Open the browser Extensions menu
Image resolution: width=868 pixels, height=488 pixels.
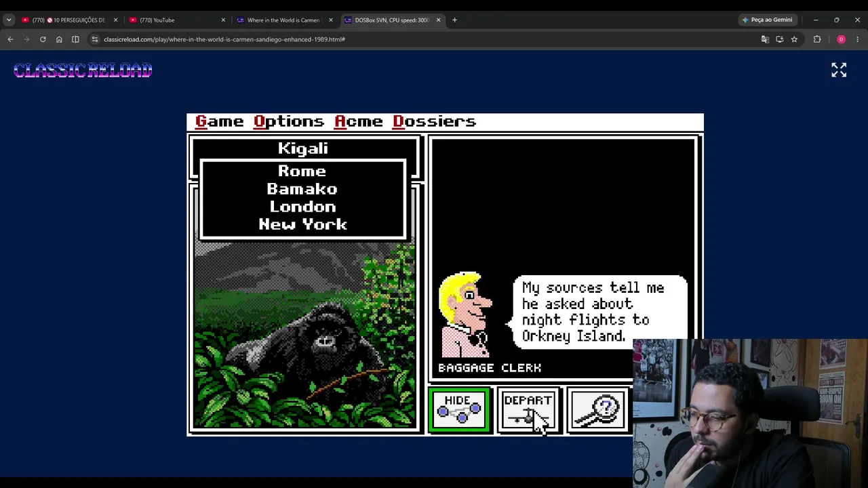pos(817,39)
